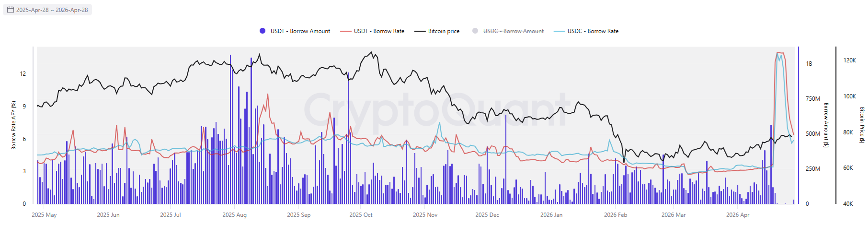Click the 1B tick on Borrow Amount axis
This screenshot has width=868, height=226.
pyautogui.click(x=809, y=64)
